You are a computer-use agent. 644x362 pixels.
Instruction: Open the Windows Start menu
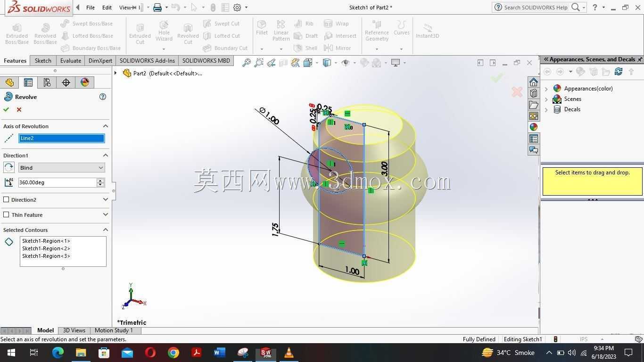coord(11,353)
